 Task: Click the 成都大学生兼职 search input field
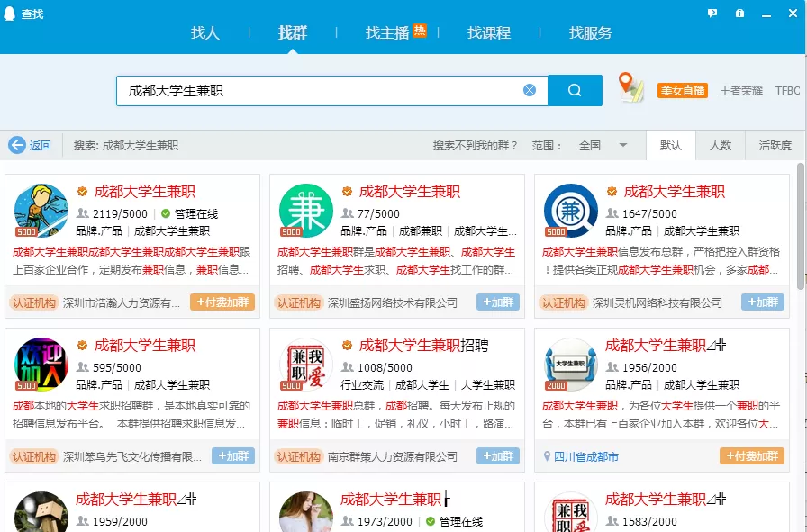(320, 90)
